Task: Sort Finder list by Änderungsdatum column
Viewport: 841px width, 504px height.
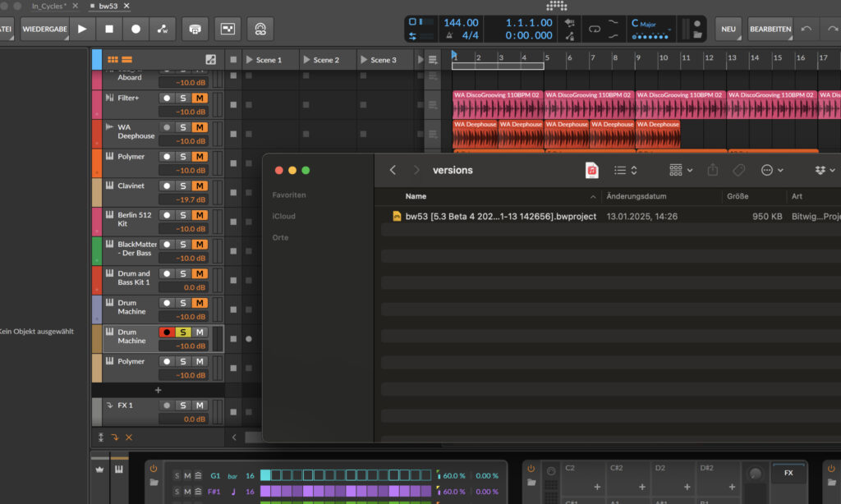Action: click(x=636, y=196)
